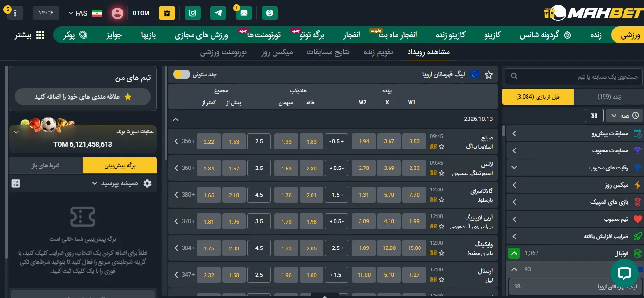Open the FAS language dropdown

tap(85, 13)
